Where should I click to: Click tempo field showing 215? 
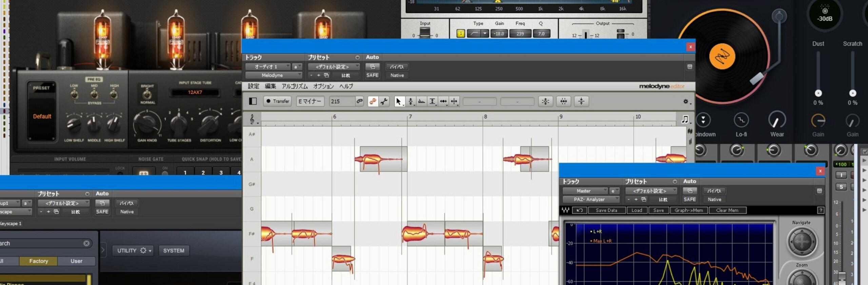point(342,101)
